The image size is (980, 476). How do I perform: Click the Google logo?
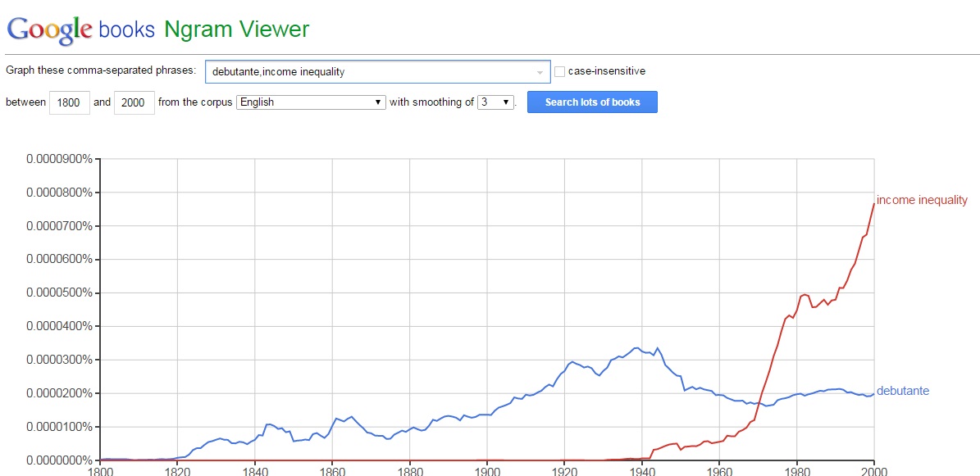point(48,29)
